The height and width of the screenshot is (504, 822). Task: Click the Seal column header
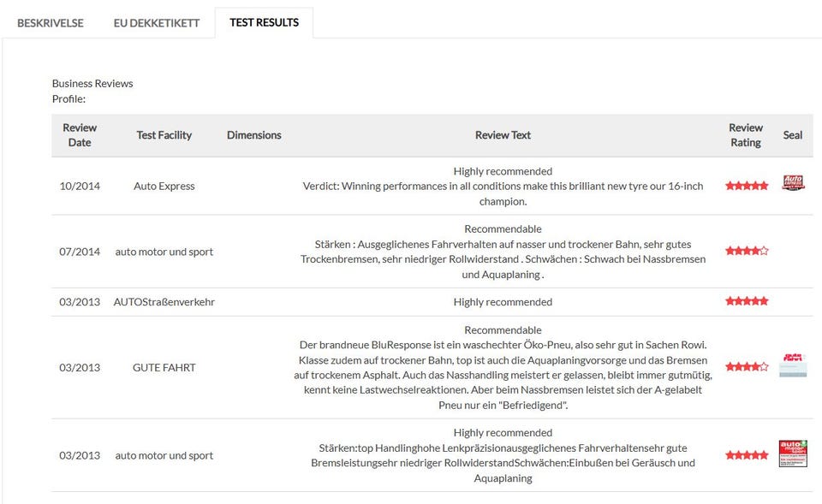click(793, 135)
